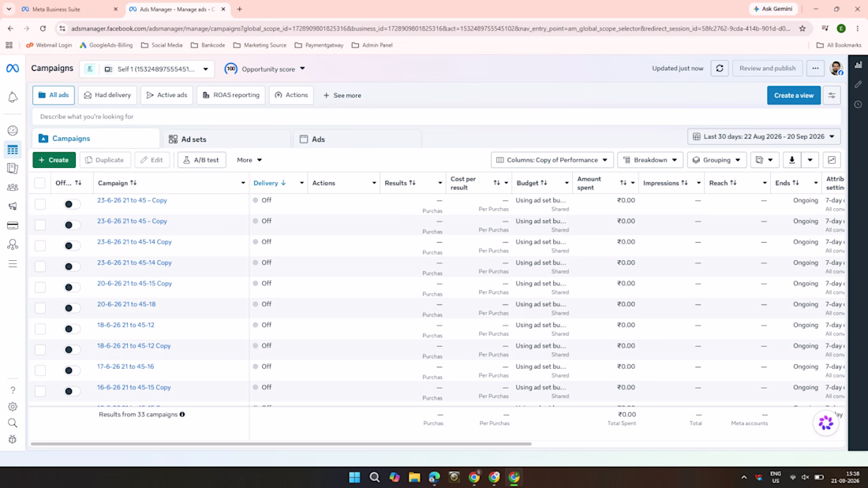The image size is (868, 488).
Task: Click the horizontal scrollbar below the table
Action: click(x=281, y=444)
